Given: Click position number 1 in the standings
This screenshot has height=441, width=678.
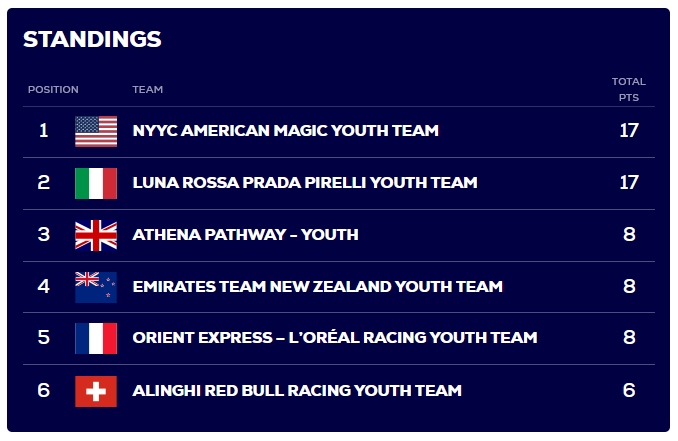Looking at the screenshot, I should (43, 131).
